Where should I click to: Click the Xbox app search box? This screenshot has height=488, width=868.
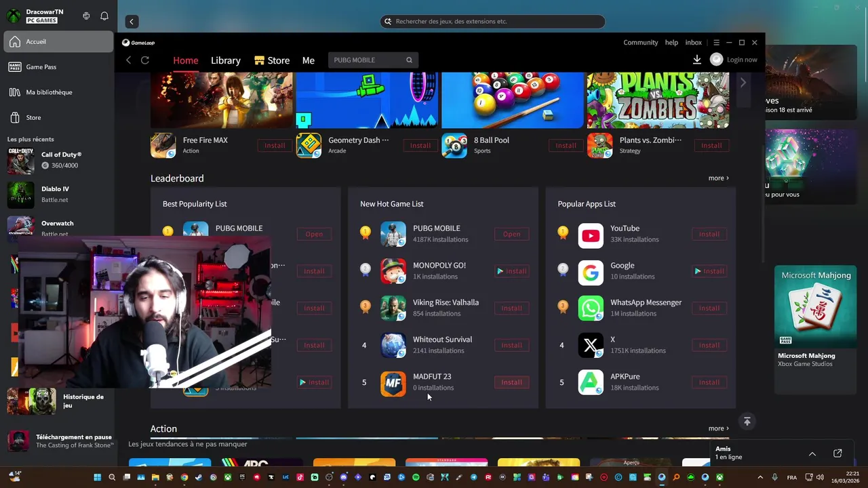coord(492,22)
